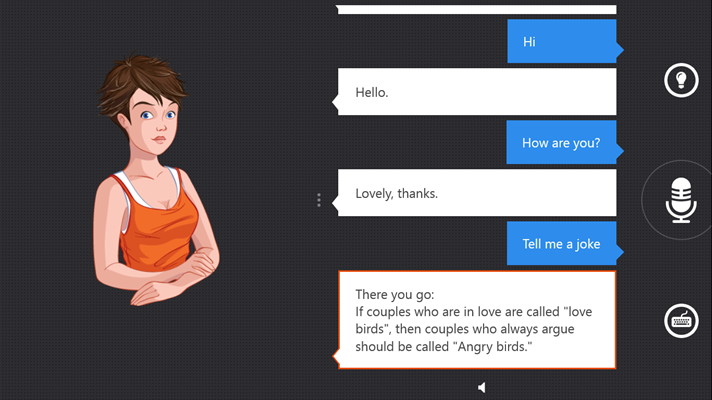The width and height of the screenshot is (712, 400).
Task: Click the "Lovely, thanks." reply bubble
Action: (477, 193)
